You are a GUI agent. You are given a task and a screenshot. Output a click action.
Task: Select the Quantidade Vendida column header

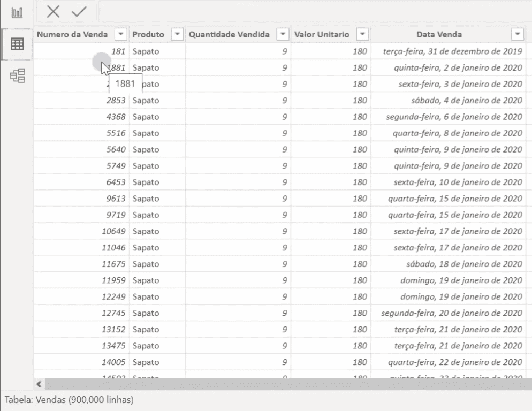[229, 34]
